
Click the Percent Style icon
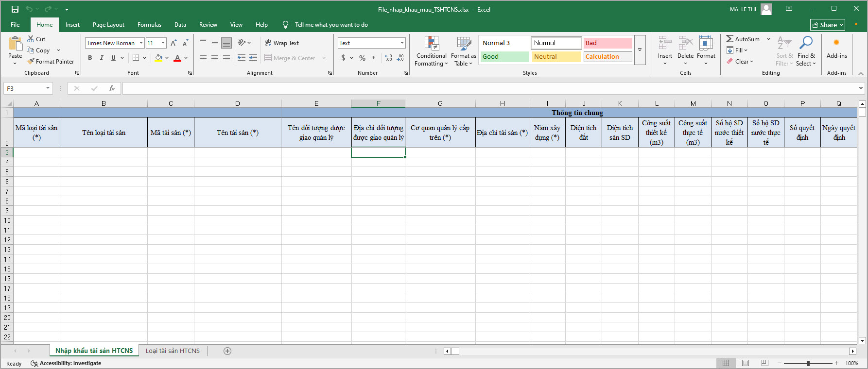click(362, 58)
